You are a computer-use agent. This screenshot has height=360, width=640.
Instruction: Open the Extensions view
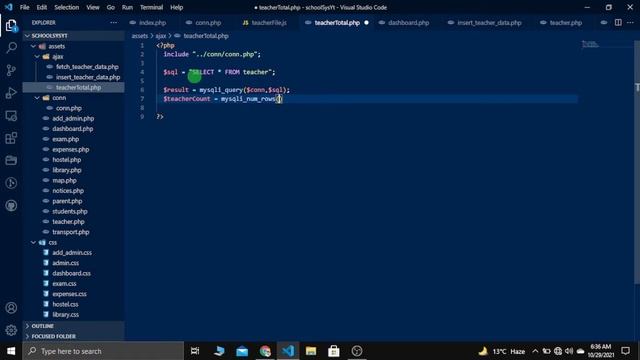pos(11,138)
